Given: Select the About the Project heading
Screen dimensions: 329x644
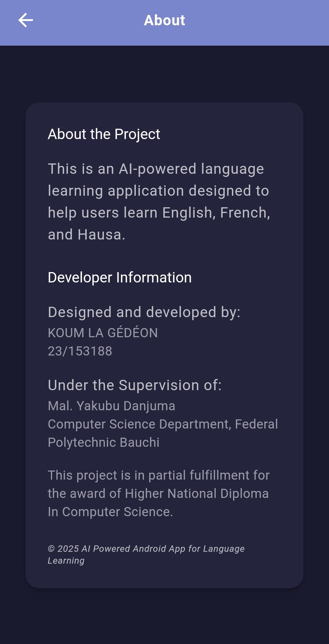Looking at the screenshot, I should coord(104,134).
